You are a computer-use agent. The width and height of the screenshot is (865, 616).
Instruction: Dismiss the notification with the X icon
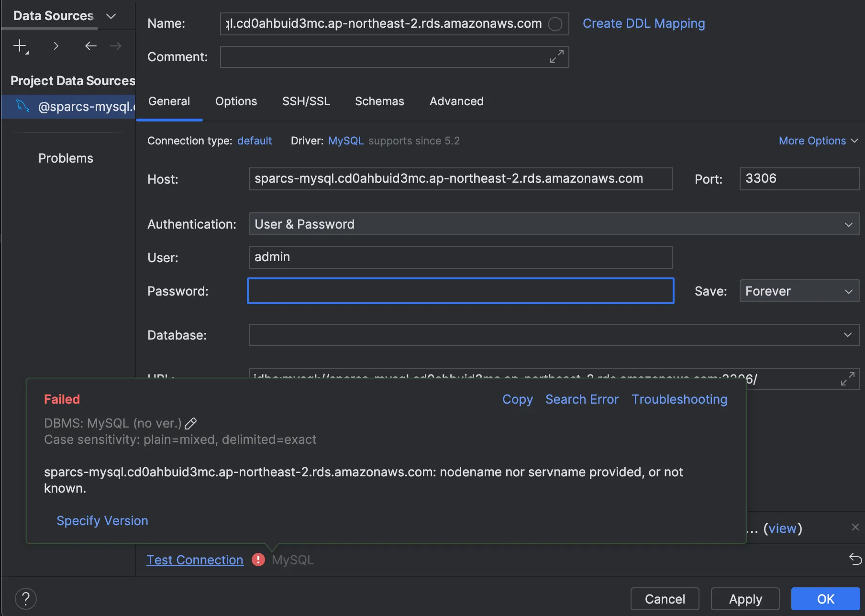pyautogui.click(x=855, y=527)
